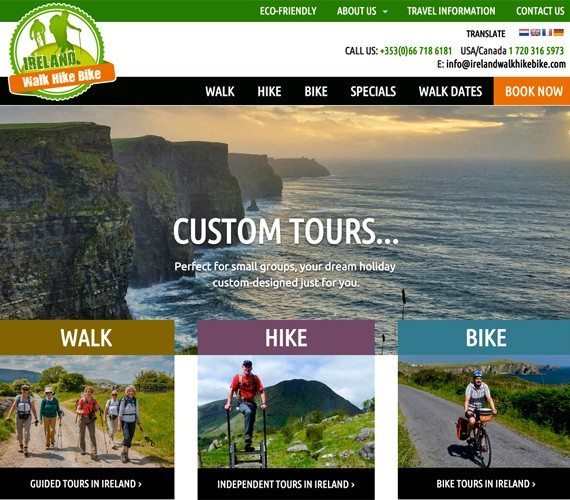Click the cyclist Bike tour thumbnail
This screenshot has height=500, width=570.
click(x=484, y=411)
